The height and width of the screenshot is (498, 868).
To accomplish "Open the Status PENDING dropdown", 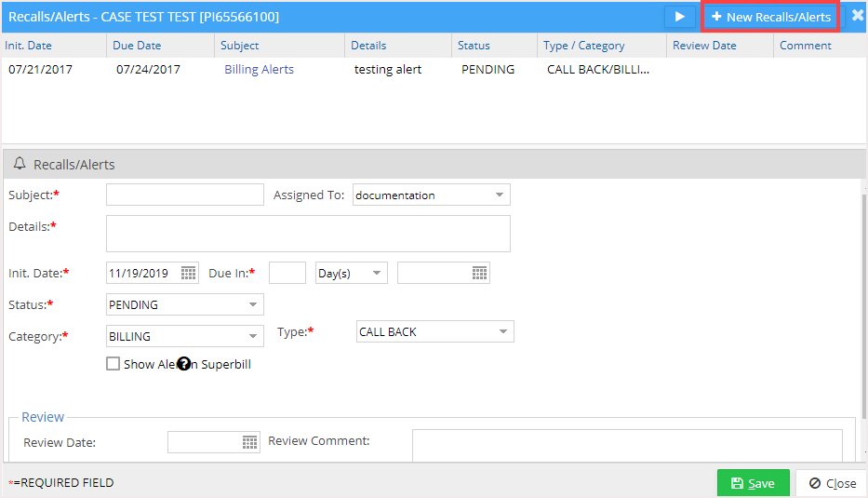I will [x=253, y=304].
